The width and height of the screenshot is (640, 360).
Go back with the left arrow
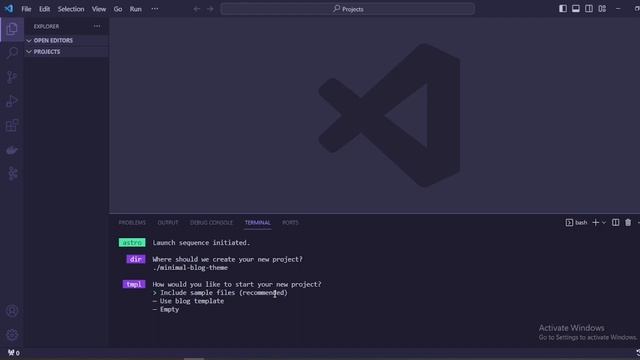(x=197, y=9)
